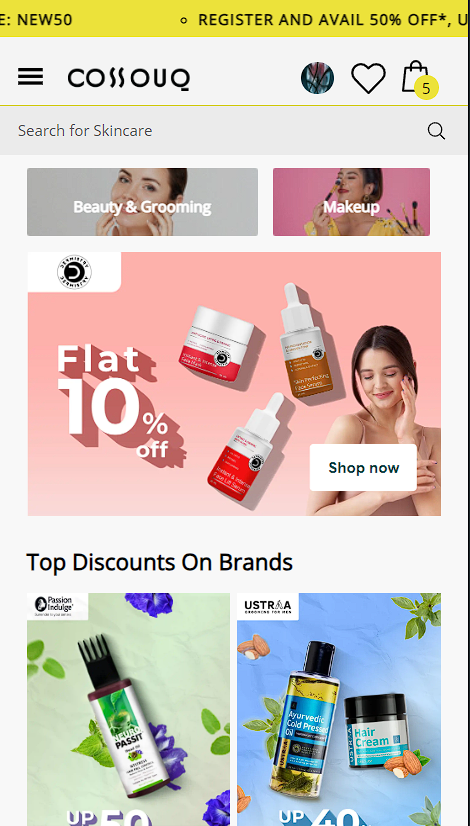Open the shopping bag cart

(x=415, y=76)
